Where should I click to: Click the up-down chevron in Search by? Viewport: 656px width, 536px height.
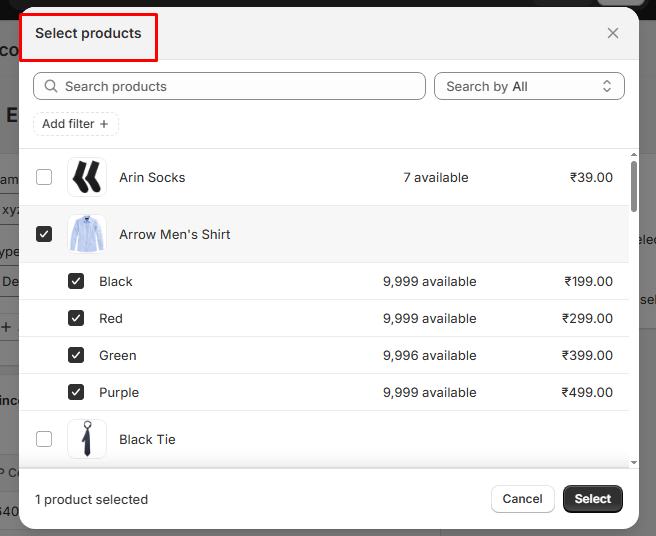click(606, 87)
